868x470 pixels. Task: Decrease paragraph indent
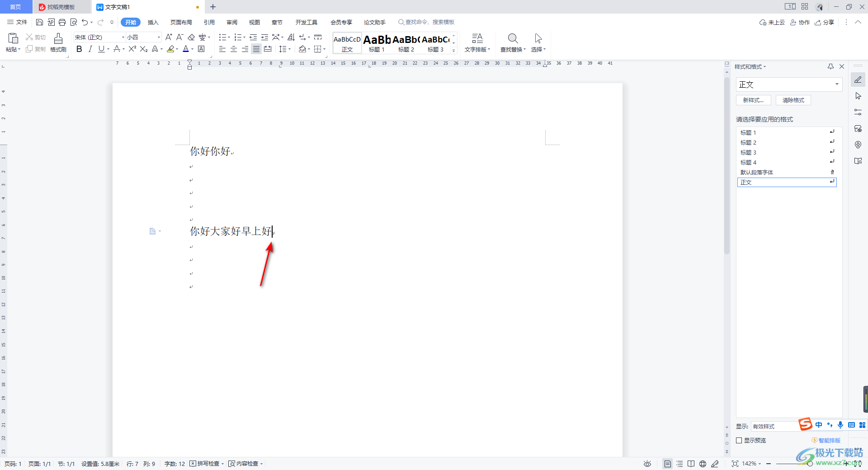point(253,37)
